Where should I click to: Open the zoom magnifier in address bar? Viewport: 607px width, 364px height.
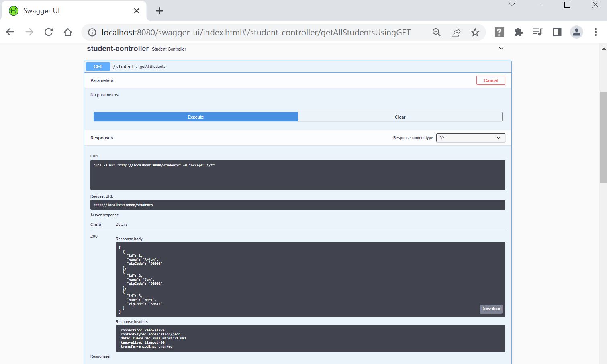point(437,32)
